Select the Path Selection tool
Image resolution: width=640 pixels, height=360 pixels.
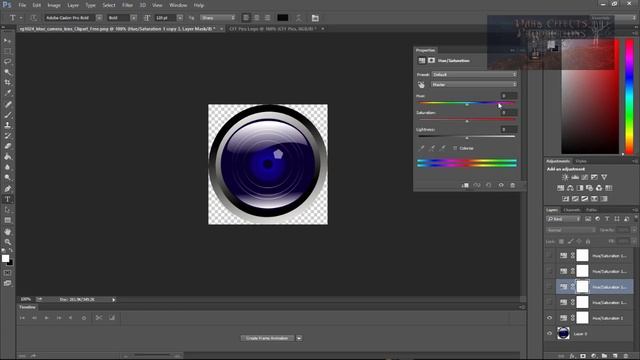[x=7, y=210]
